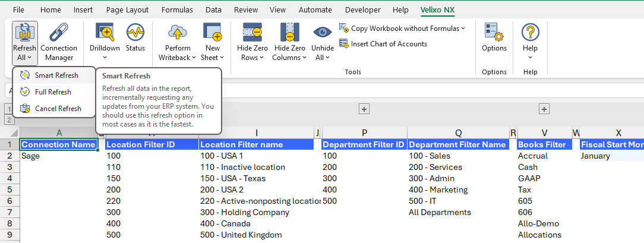This screenshot has height=243, width=644.
Task: Choose Cancel Refresh from the menu
Action: [x=54, y=109]
